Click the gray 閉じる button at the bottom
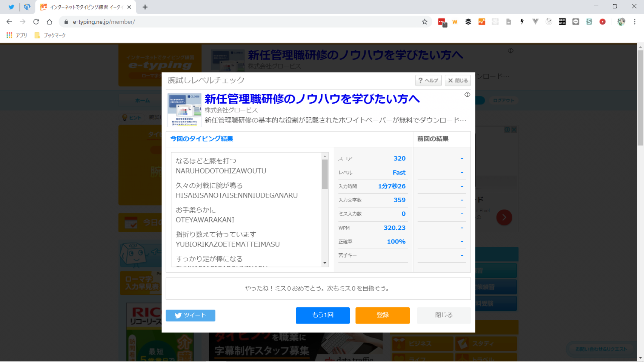644x362 pixels. [444, 315]
